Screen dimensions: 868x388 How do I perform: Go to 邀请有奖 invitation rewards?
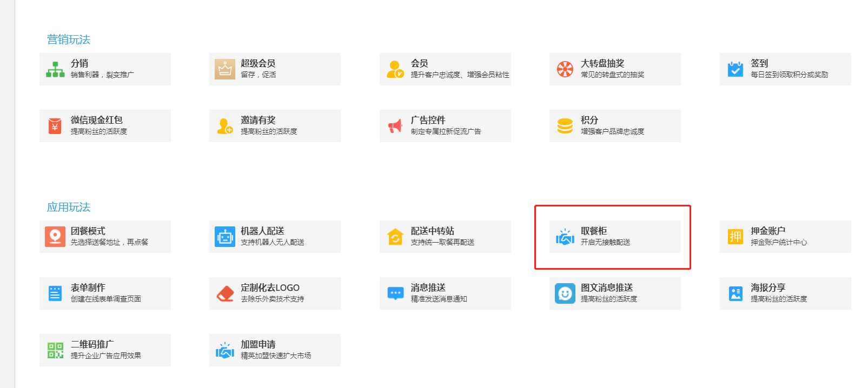[274, 126]
